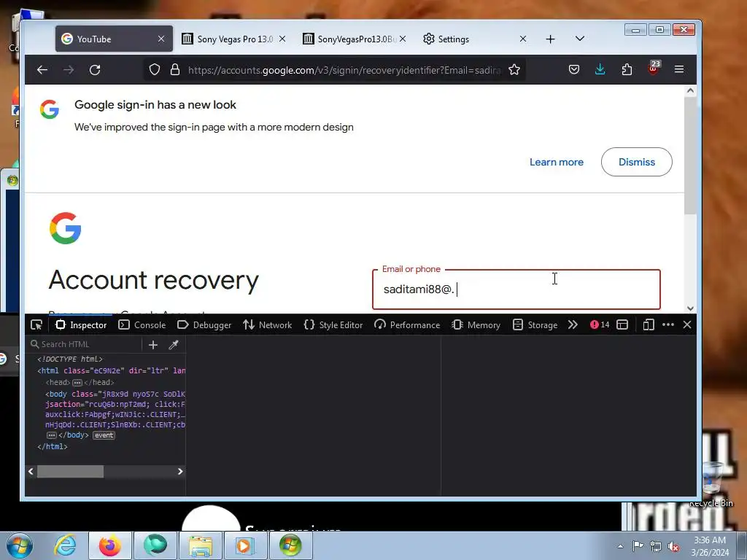Close the YouTube tab
747x560 pixels.
tap(161, 39)
